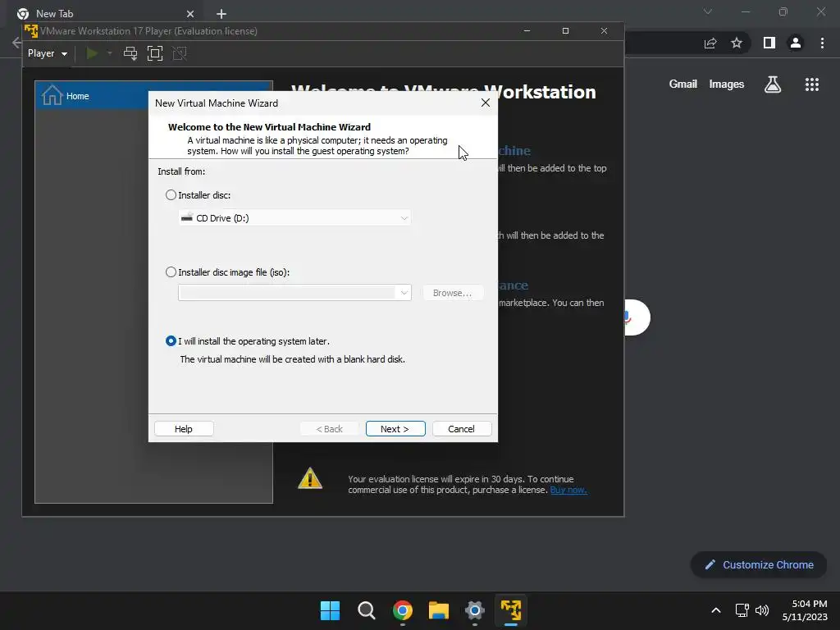Go back with Chrome back arrow
Screen dimensions: 840x630
click(16, 43)
